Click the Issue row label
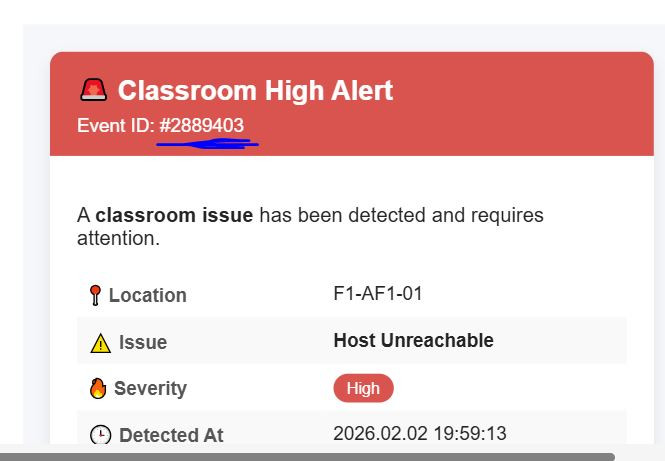 [143, 342]
